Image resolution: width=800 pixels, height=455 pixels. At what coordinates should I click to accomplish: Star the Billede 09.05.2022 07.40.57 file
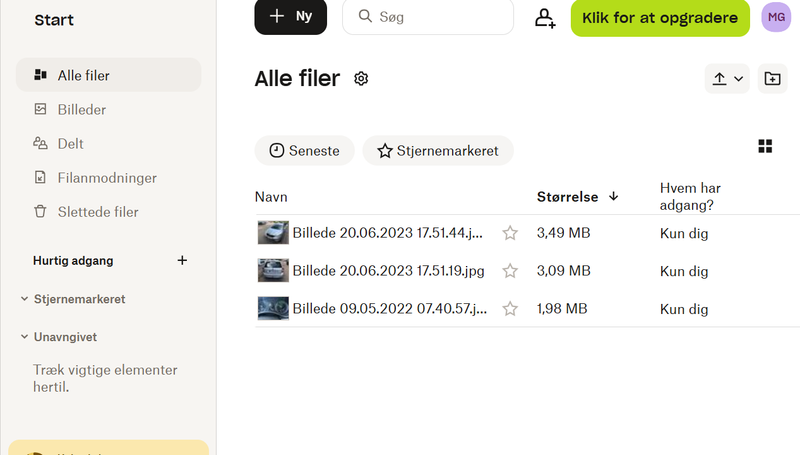(x=510, y=309)
